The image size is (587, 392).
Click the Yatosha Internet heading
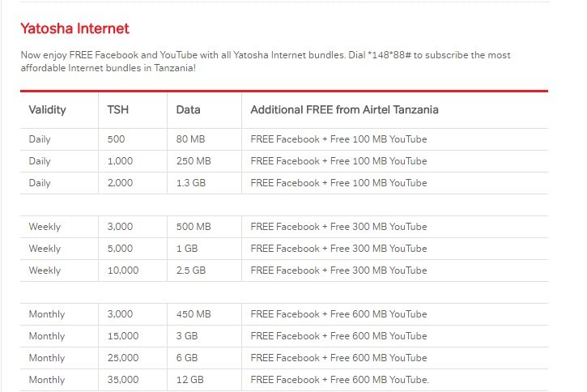[74, 28]
